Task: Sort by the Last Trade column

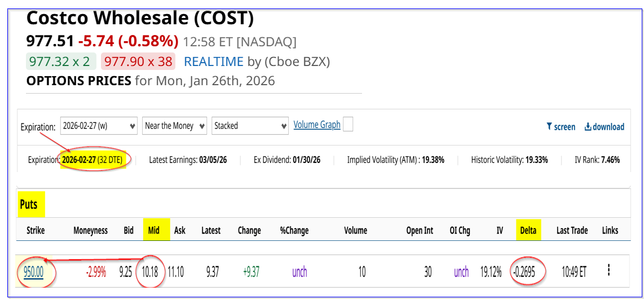Action: click(572, 230)
